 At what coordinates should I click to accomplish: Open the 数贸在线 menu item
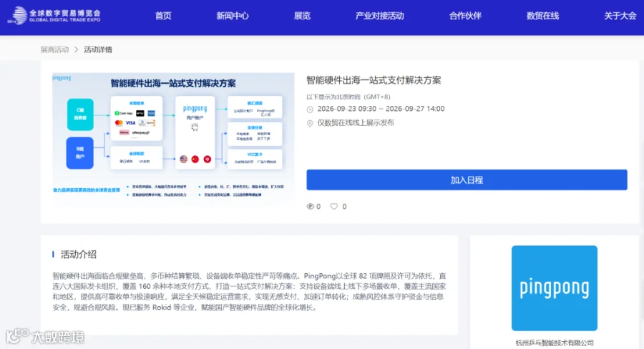pos(542,16)
